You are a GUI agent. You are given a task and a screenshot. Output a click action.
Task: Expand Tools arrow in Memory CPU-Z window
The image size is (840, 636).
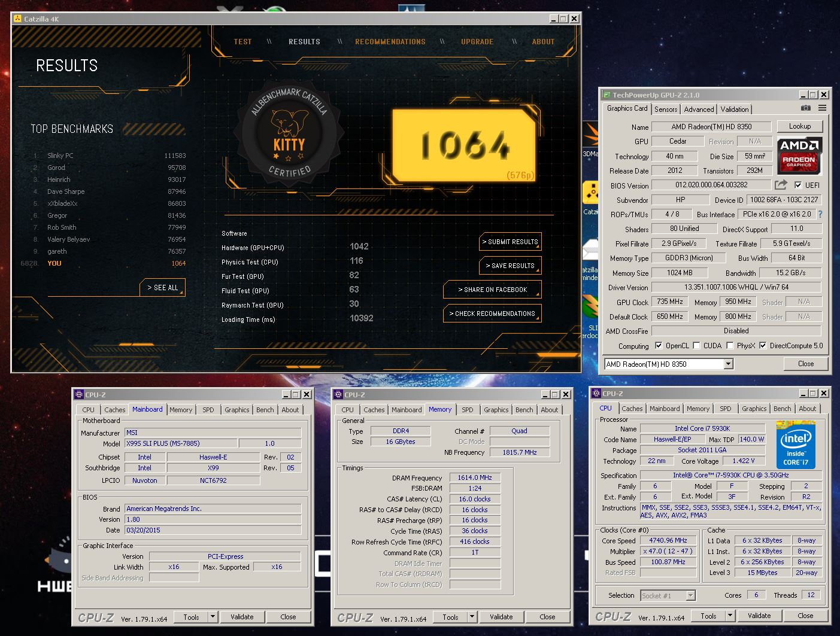coord(471,617)
